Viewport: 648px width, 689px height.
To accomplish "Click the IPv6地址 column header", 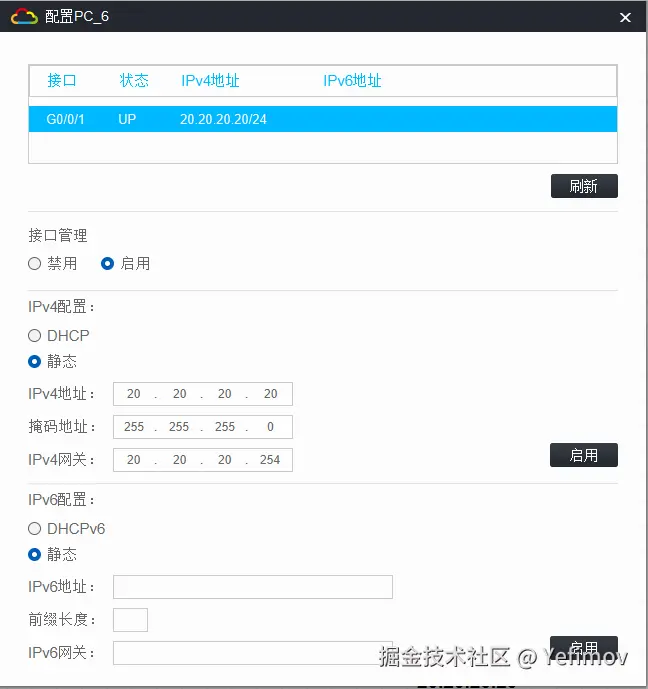I will click(x=352, y=81).
